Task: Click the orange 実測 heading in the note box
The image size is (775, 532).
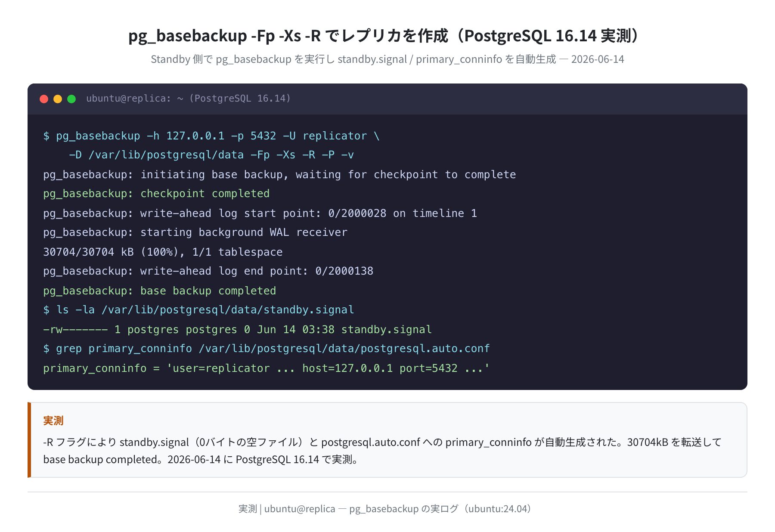Action: (53, 421)
